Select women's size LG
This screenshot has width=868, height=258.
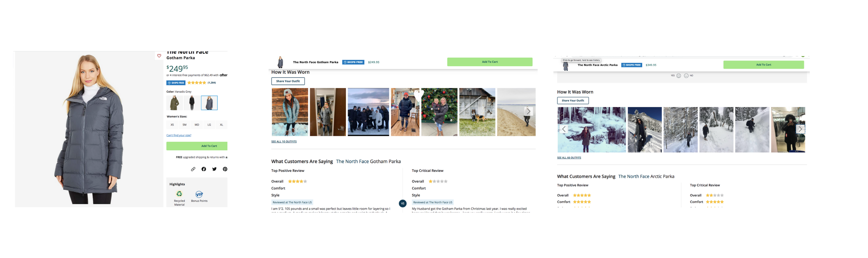tap(209, 125)
